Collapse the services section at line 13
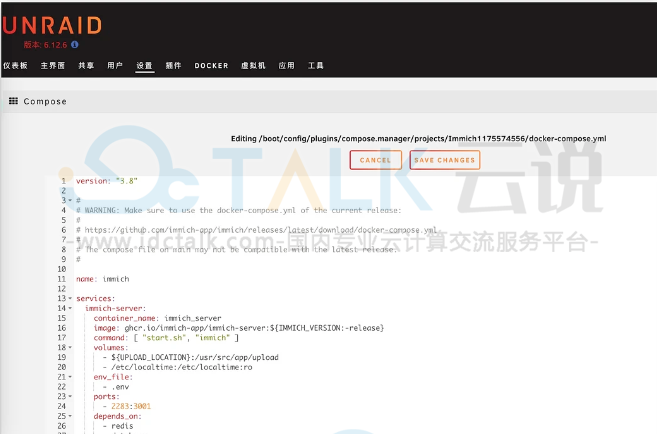Screen dimensions: 657x434 click(70, 298)
